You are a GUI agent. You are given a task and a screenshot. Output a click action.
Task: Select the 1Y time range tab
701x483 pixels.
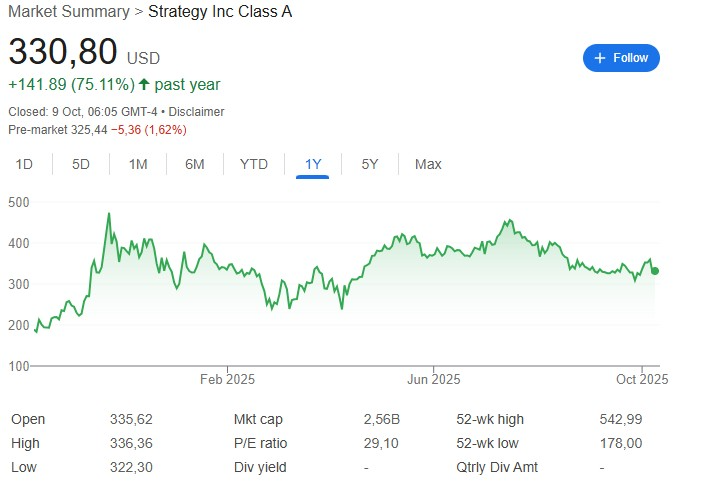click(x=313, y=164)
